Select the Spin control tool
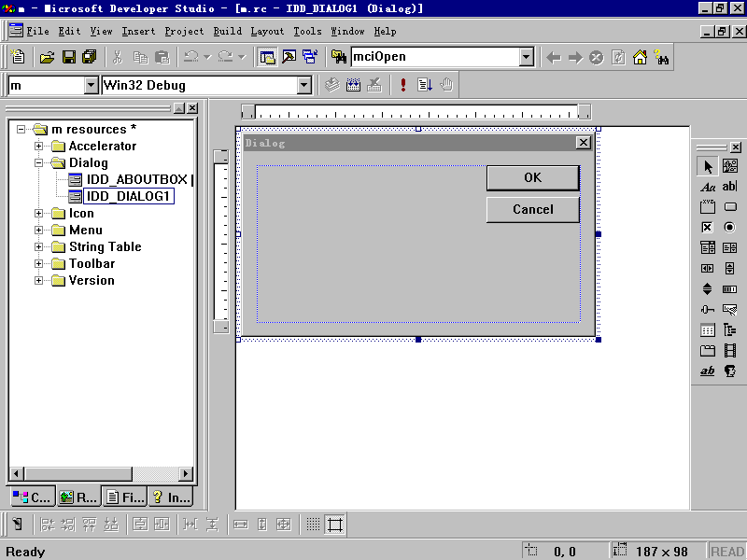This screenshot has height=560, width=747. point(708,288)
